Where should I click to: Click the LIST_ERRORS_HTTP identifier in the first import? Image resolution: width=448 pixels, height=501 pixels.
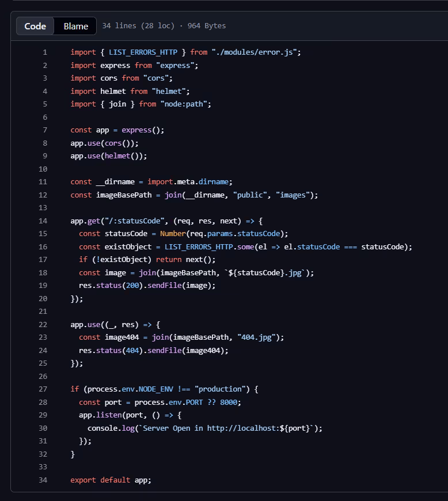[x=143, y=52]
